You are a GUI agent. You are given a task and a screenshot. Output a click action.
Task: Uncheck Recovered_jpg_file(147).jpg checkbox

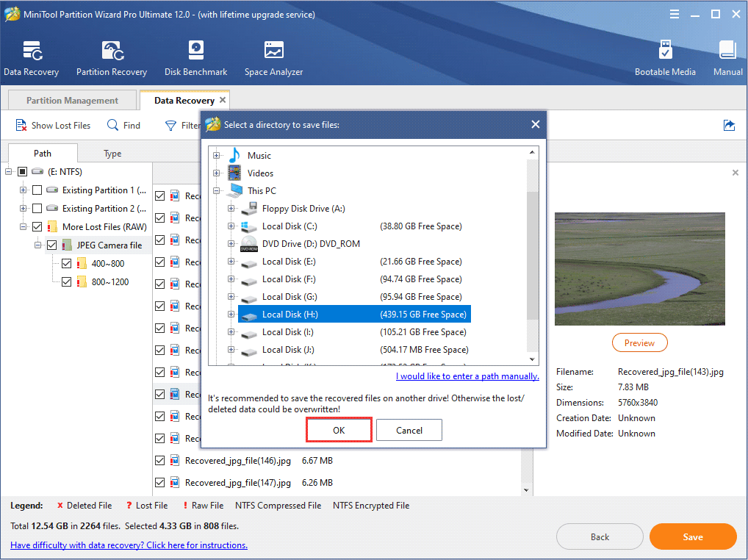(x=159, y=483)
